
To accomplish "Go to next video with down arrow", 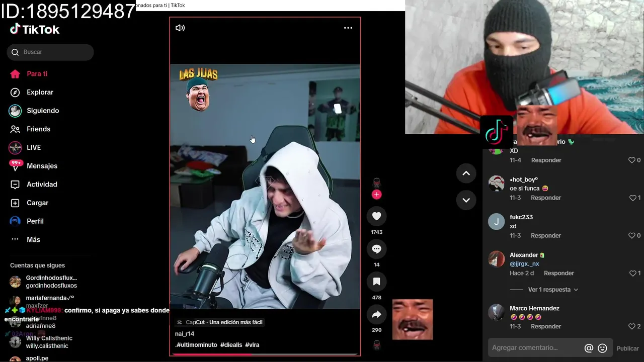I will point(466,200).
